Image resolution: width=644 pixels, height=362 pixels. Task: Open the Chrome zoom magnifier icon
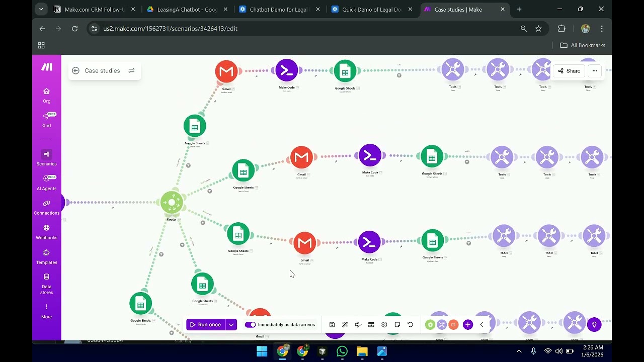coord(524,29)
